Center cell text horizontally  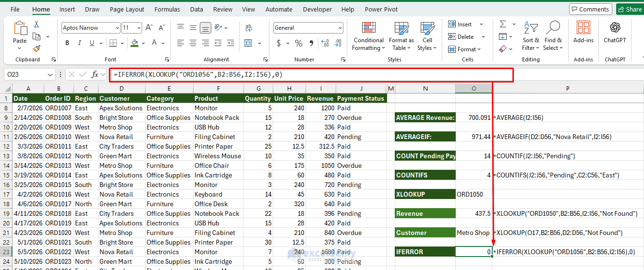(193, 43)
